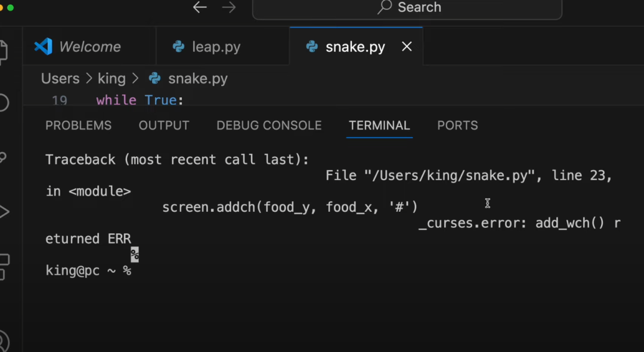Open the PORTS panel tab
The image size is (644, 352).
[x=457, y=125]
